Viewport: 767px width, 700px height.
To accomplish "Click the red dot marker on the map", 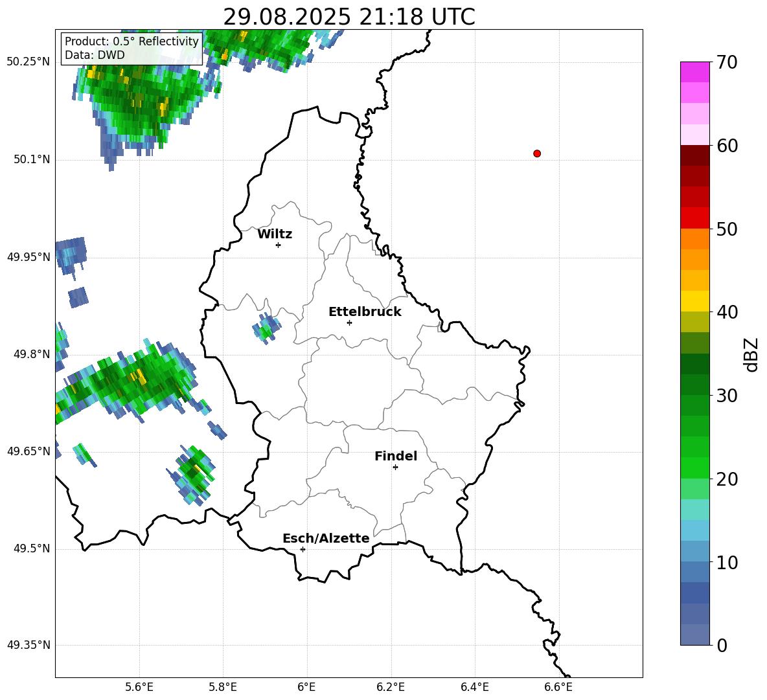I will [x=536, y=153].
